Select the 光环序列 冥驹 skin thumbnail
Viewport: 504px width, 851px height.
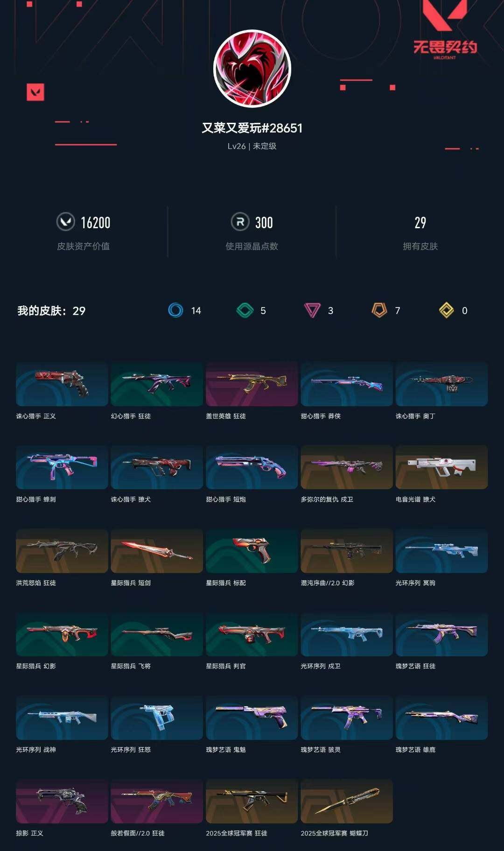pos(441,551)
